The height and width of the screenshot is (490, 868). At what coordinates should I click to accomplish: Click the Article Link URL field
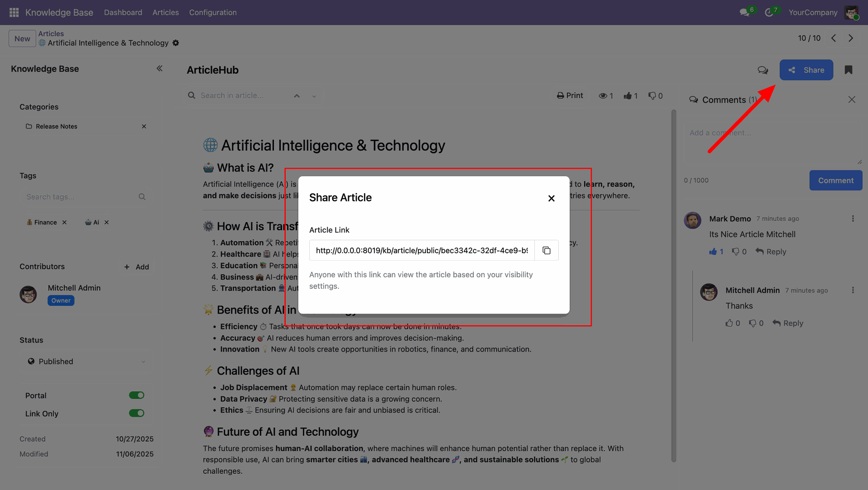tap(421, 250)
